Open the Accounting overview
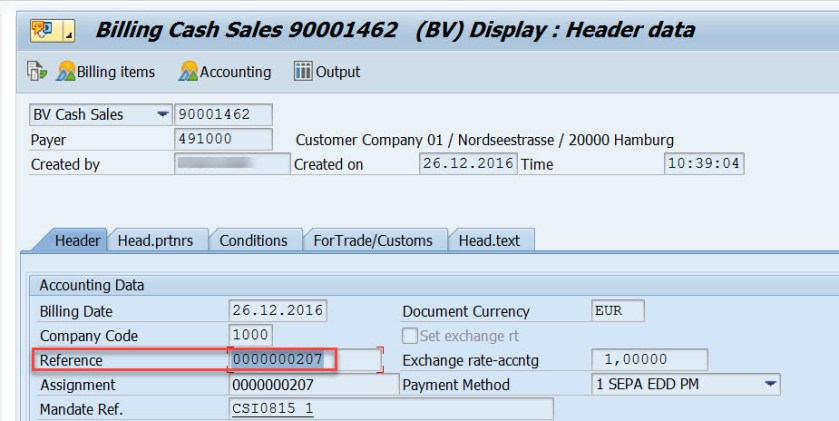 click(x=225, y=72)
